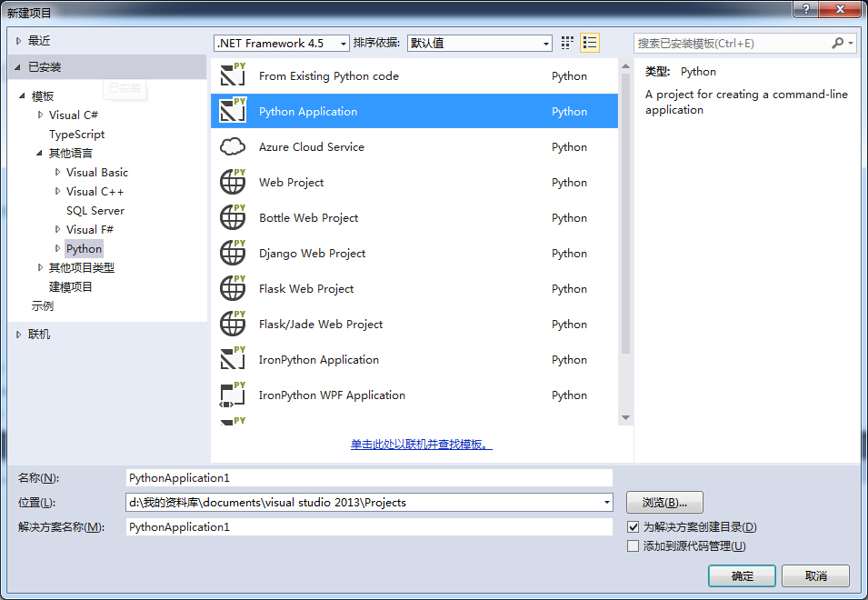Click the template list scroll up arrow
The height and width of the screenshot is (600, 868).
(x=625, y=65)
